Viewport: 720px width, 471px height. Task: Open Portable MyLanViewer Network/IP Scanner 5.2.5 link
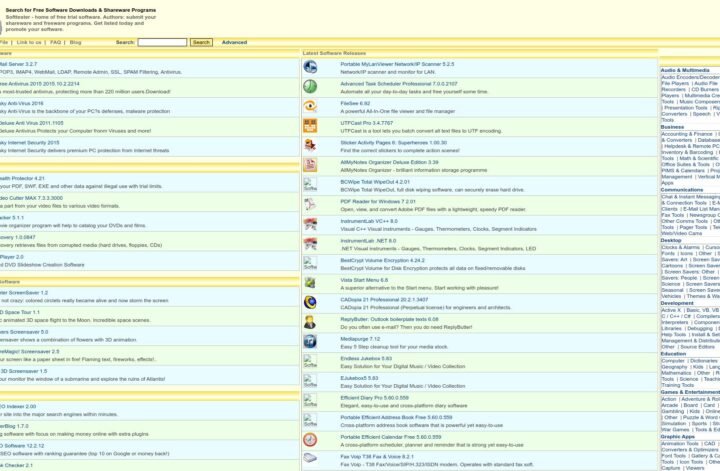(397, 64)
